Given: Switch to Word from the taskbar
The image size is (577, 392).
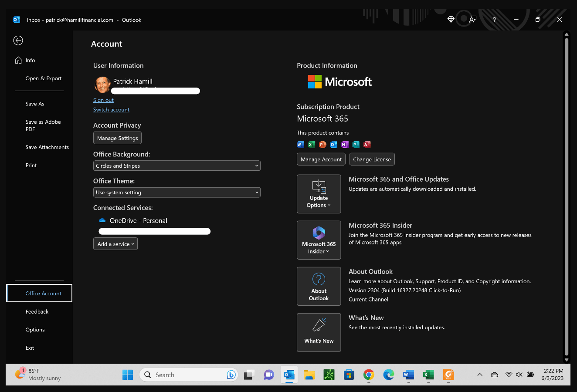Looking at the screenshot, I should [408, 375].
